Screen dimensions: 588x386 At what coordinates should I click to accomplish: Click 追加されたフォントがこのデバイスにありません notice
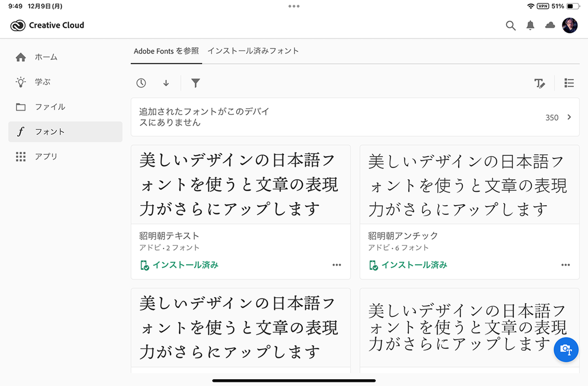pos(204,117)
